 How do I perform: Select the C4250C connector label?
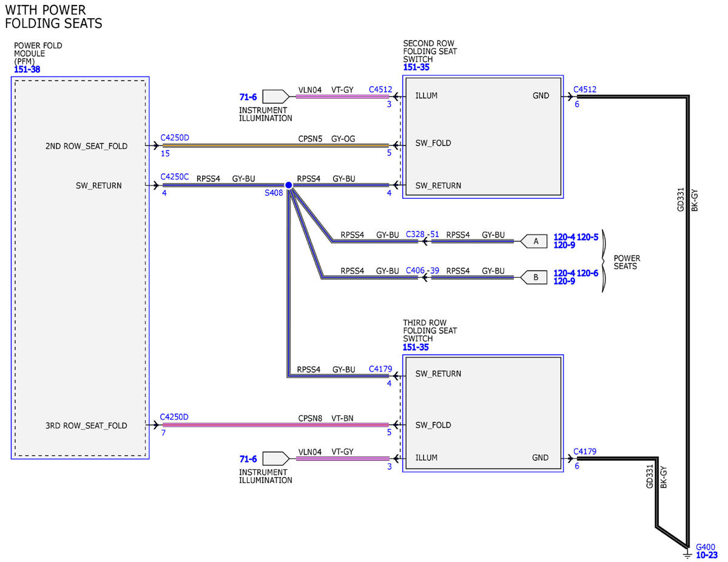point(175,178)
